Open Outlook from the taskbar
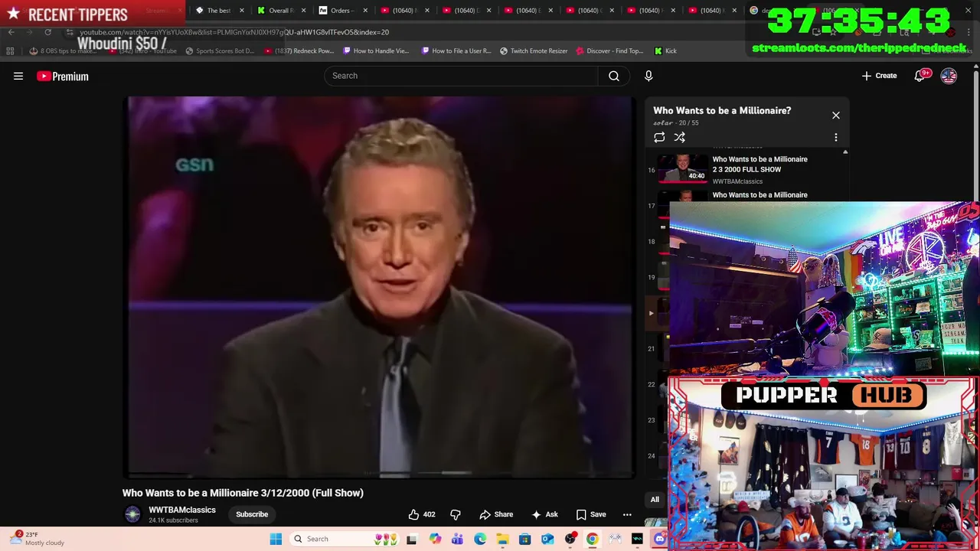This screenshot has width=980, height=551. click(547, 540)
